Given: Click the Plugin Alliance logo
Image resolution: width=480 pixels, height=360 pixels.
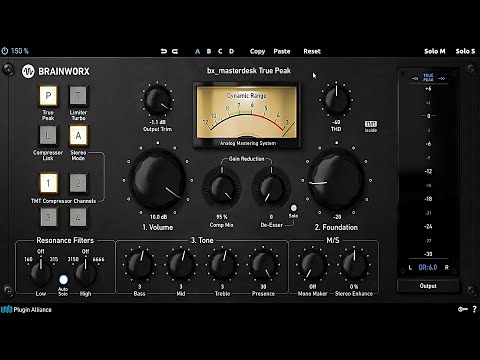Looking at the screenshot, I should tap(26, 310).
